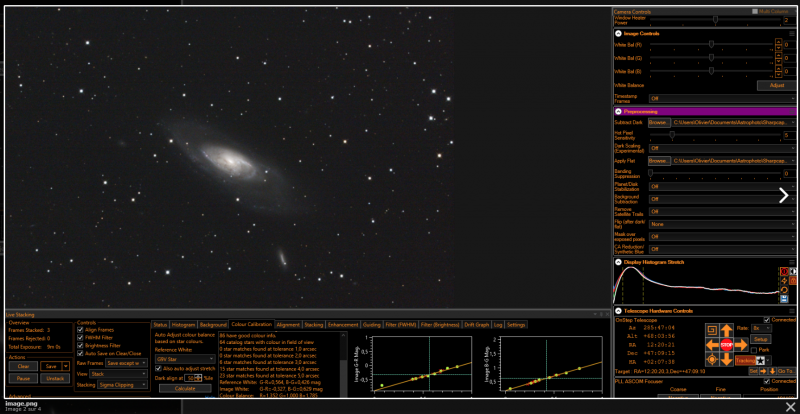Viewport: 800px width, 414px height.
Task: Click the right arrow icon next to Set
Action: [763, 371]
